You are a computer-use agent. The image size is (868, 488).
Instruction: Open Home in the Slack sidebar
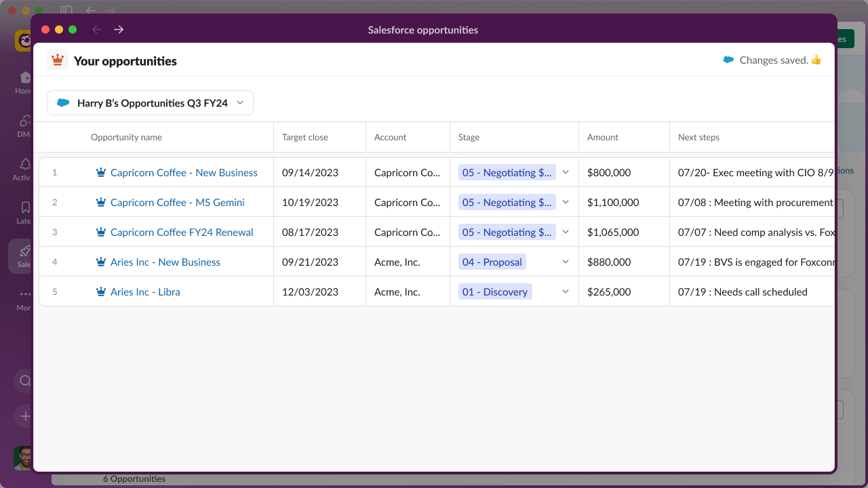coord(24,82)
